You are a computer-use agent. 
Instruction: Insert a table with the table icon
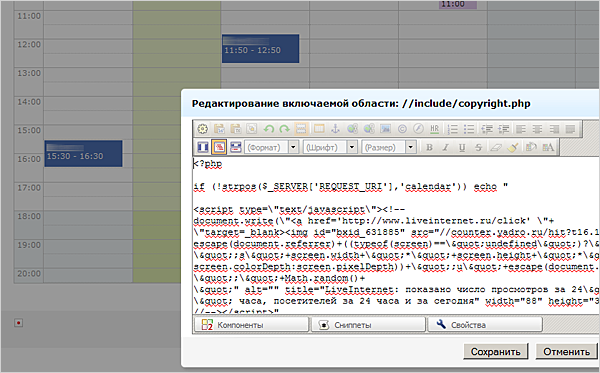[x=319, y=129]
